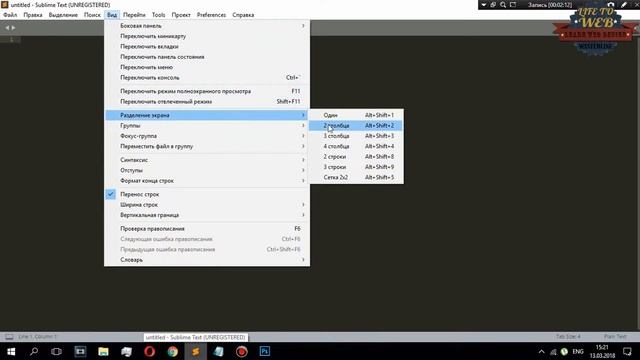Open the Файл menu

tap(10, 15)
